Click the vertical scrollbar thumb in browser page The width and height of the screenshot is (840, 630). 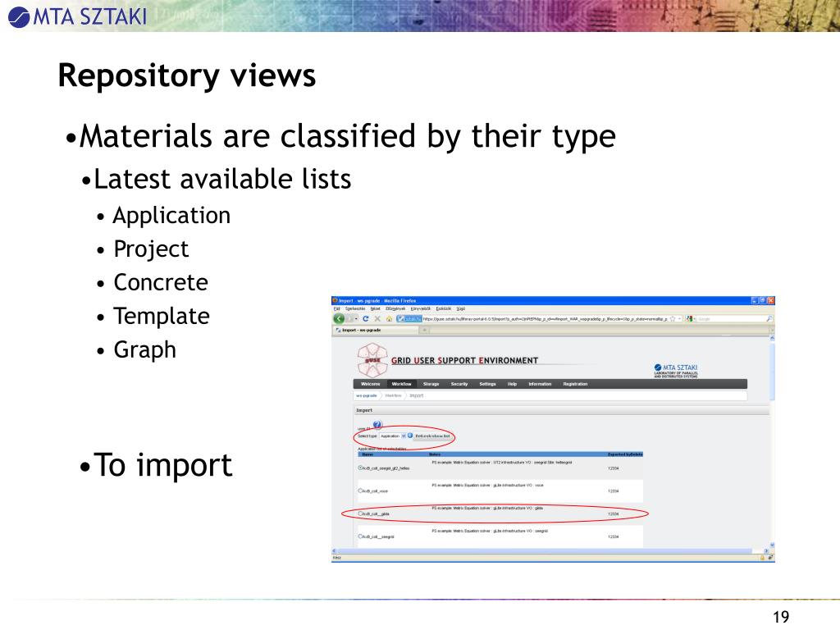pyautogui.click(x=772, y=371)
